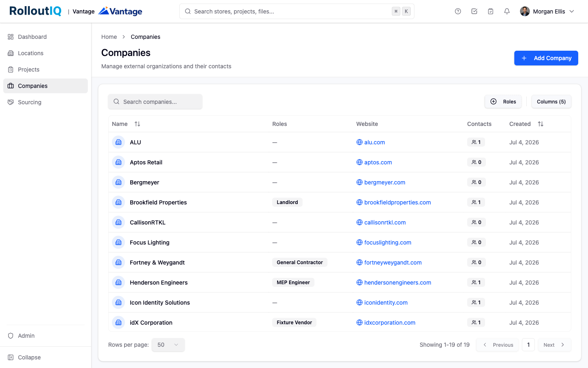The height and width of the screenshot is (368, 588).
Task: Open the Columns (5) selector
Action: 551,102
